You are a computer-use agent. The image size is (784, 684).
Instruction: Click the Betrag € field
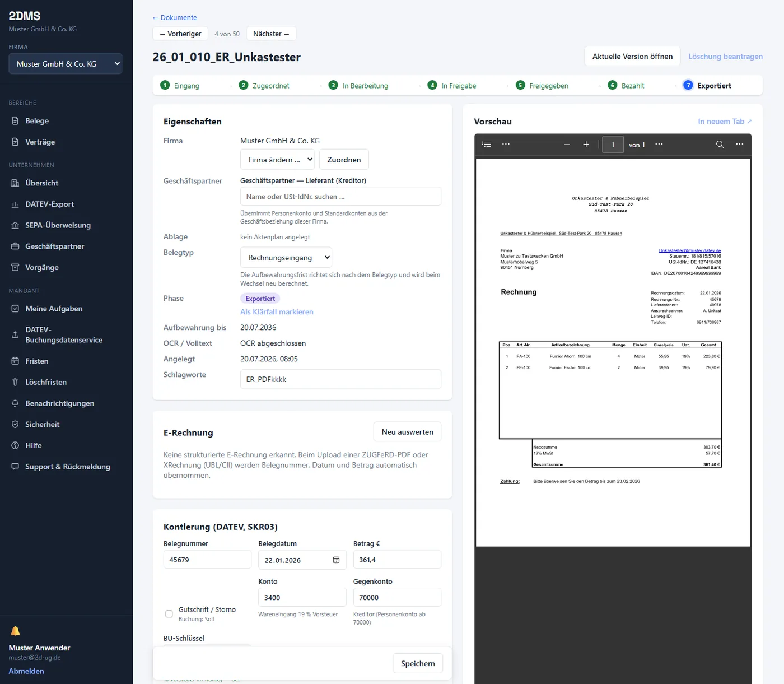click(x=397, y=560)
